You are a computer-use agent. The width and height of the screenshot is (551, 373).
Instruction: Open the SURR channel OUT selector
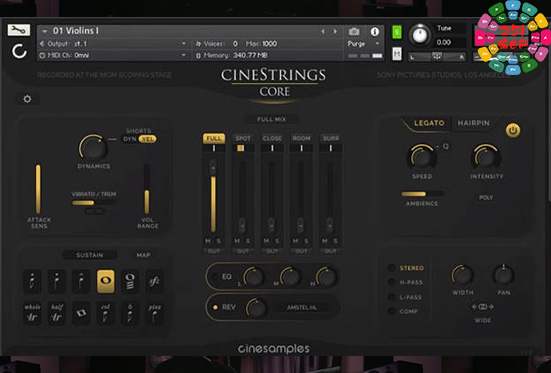click(x=330, y=251)
